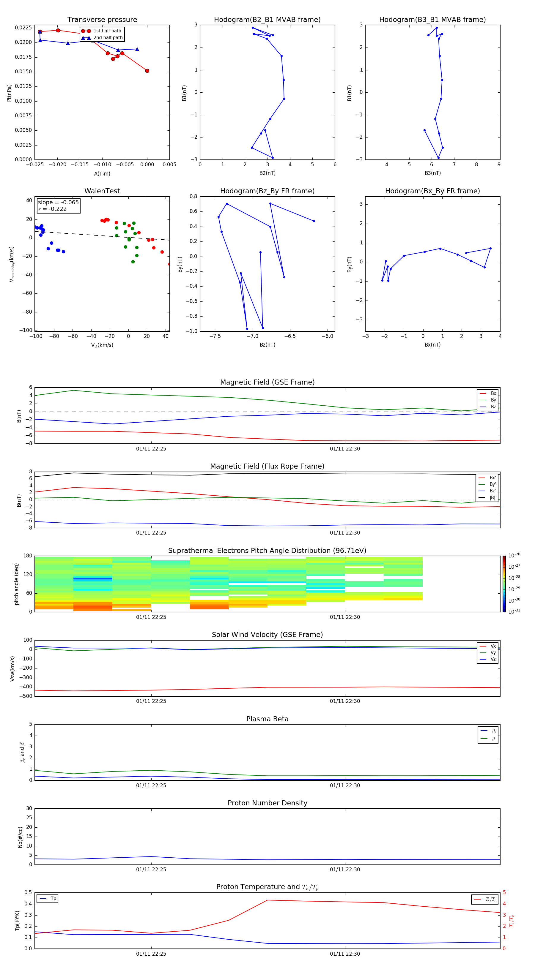The image size is (535, 980).
Task: Click the 'B2(nT)' x-axis label
Action: tap(267, 173)
